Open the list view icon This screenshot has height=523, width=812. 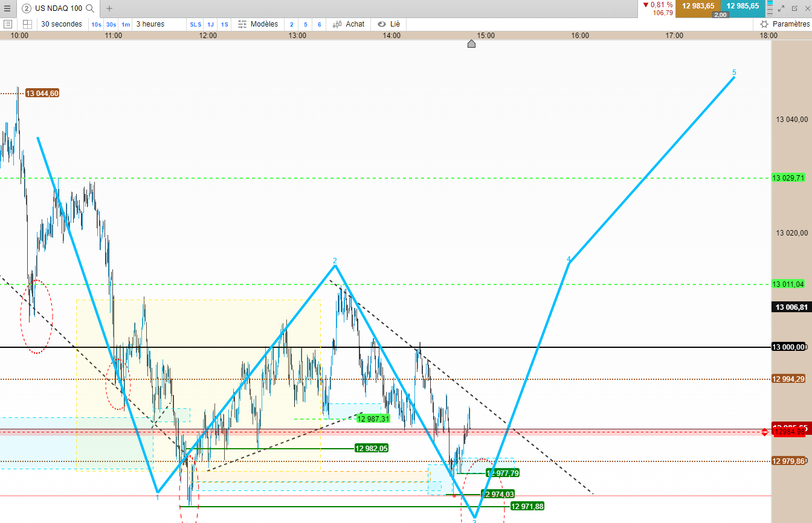8,24
